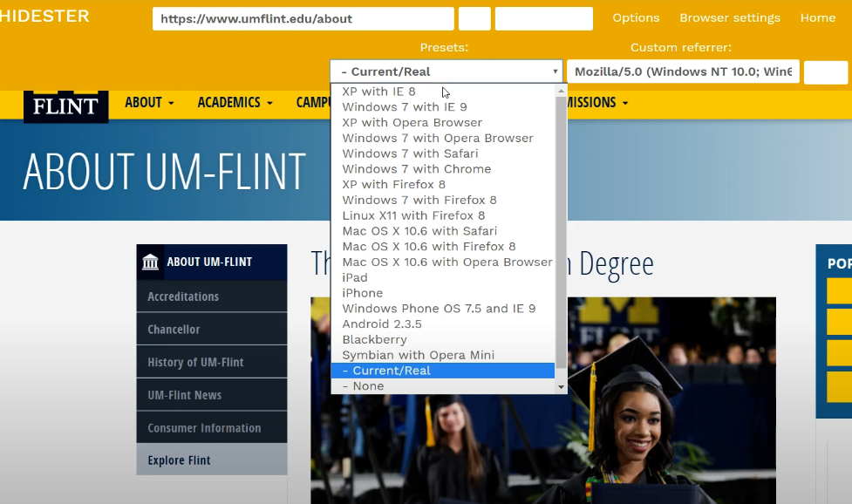The height and width of the screenshot is (504, 852).
Task: Click the FLINT logo
Action: (65, 106)
